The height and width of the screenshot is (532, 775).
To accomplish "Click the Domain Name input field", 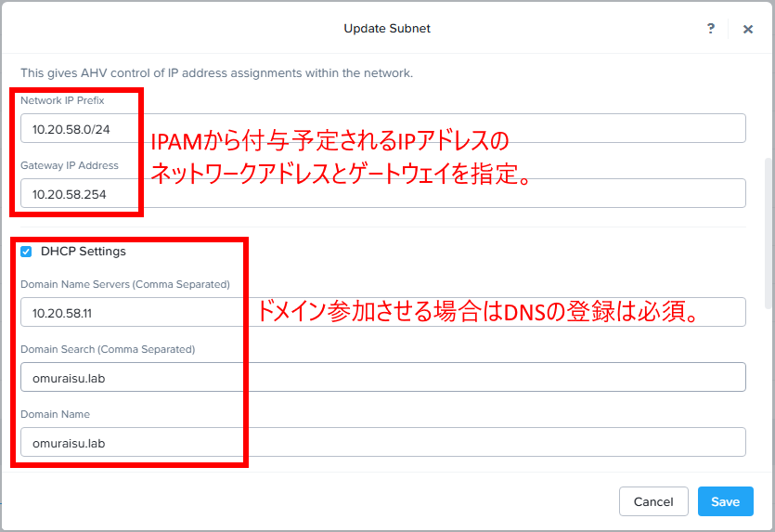I will pos(382,442).
